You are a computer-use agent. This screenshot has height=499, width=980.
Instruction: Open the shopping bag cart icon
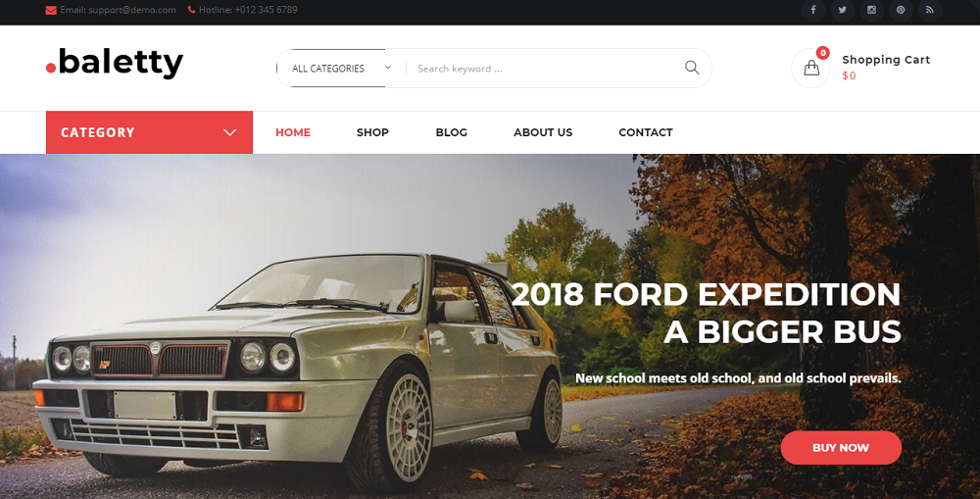click(x=811, y=68)
